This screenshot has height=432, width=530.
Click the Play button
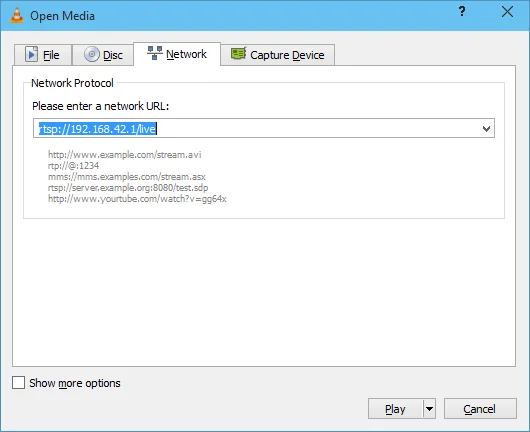395,409
